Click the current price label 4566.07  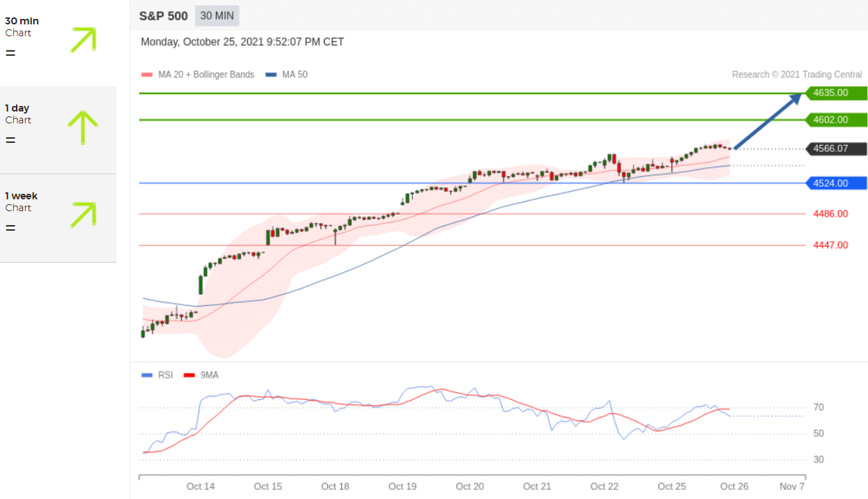[x=836, y=148]
